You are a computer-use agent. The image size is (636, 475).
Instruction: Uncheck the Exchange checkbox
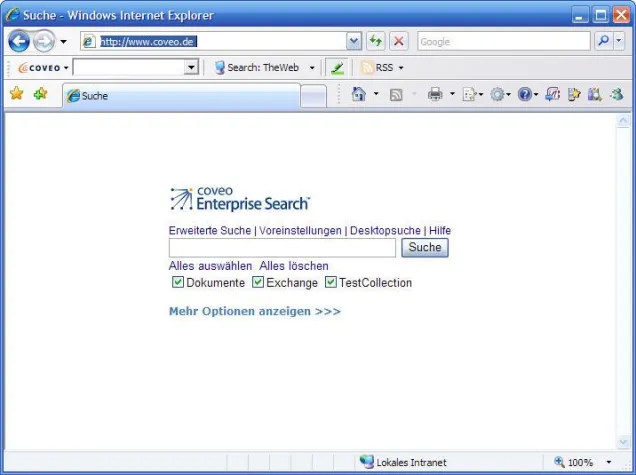click(x=258, y=283)
